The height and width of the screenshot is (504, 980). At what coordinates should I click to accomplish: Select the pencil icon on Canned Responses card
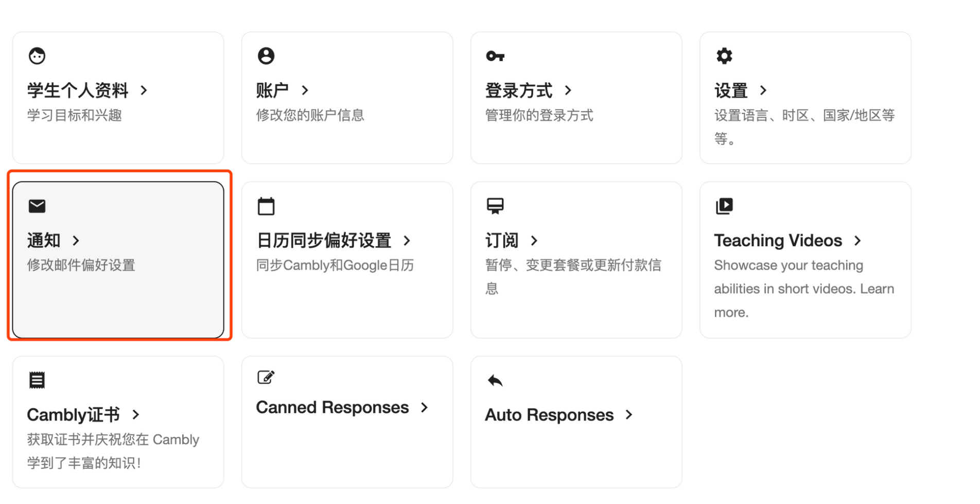click(x=265, y=377)
